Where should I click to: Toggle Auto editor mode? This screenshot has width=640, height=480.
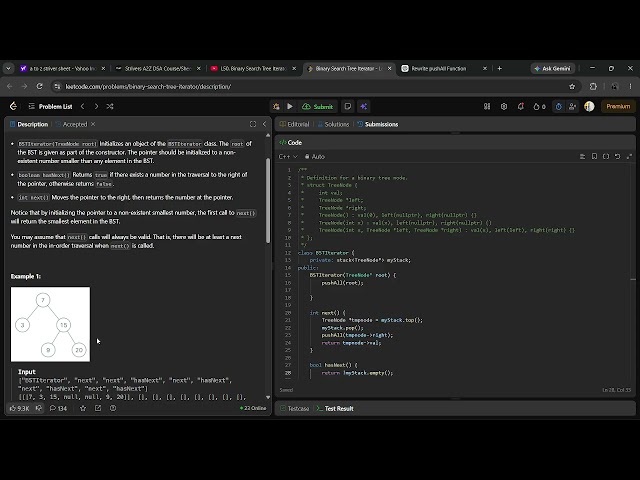[314, 157]
